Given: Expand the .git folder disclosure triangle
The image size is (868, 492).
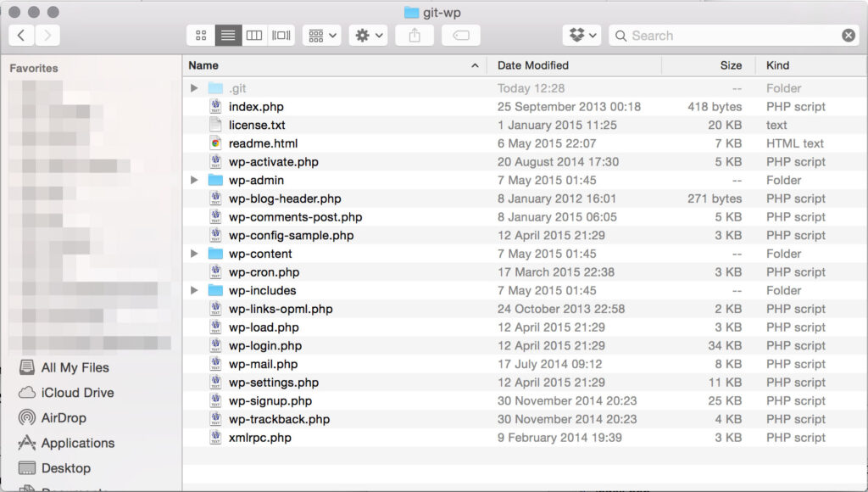Looking at the screenshot, I should 194,88.
